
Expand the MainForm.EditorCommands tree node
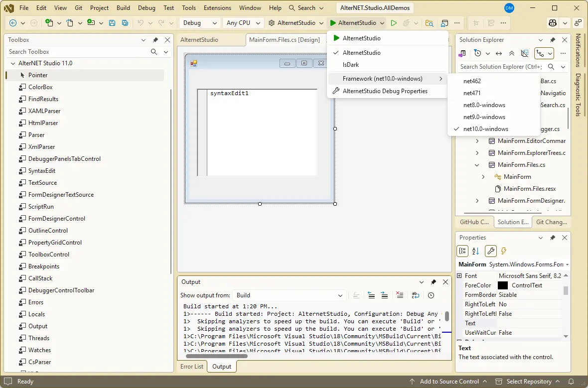pyautogui.click(x=477, y=141)
